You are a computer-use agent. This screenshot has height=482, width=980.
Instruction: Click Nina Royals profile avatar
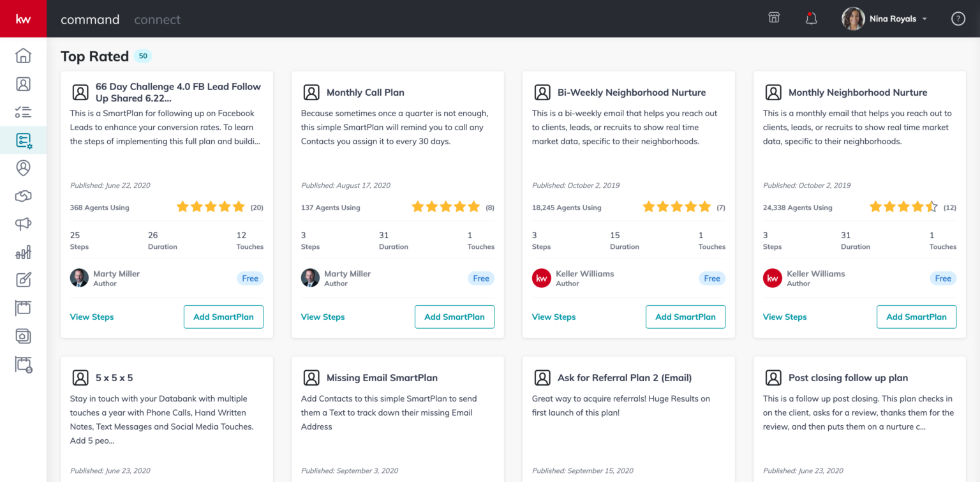(x=852, y=18)
